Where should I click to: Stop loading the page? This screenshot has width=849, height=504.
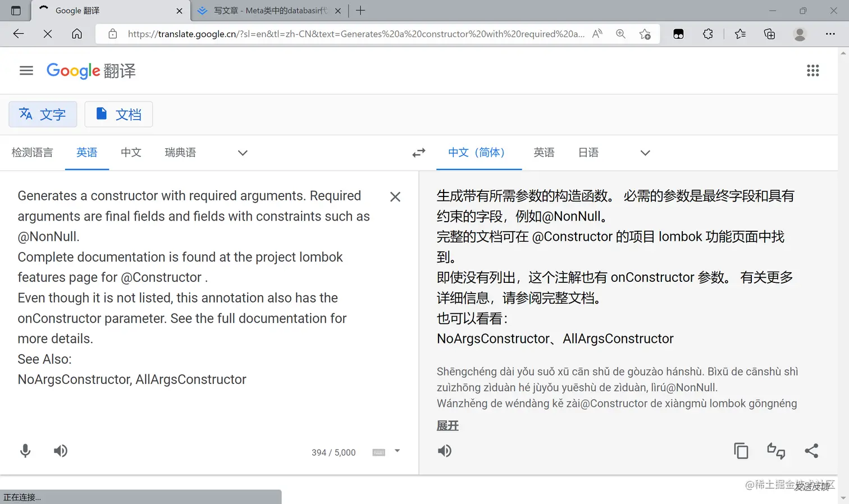[48, 34]
